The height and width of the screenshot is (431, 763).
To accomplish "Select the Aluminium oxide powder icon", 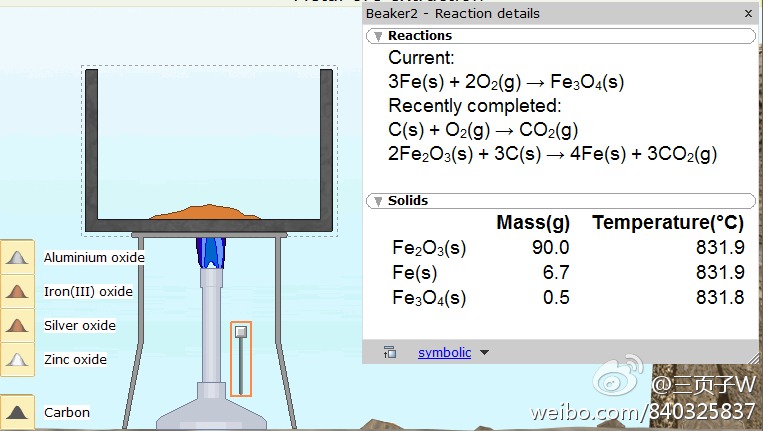I will tap(17, 258).
